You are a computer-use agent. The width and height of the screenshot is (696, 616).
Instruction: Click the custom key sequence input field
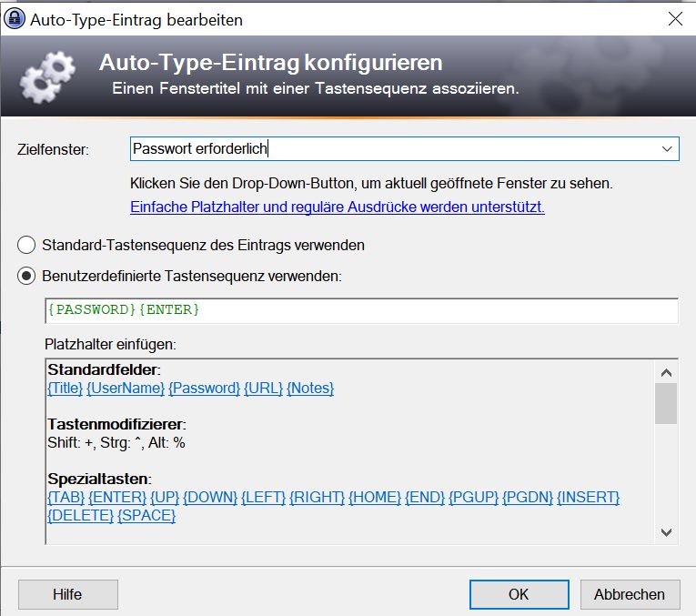point(361,310)
